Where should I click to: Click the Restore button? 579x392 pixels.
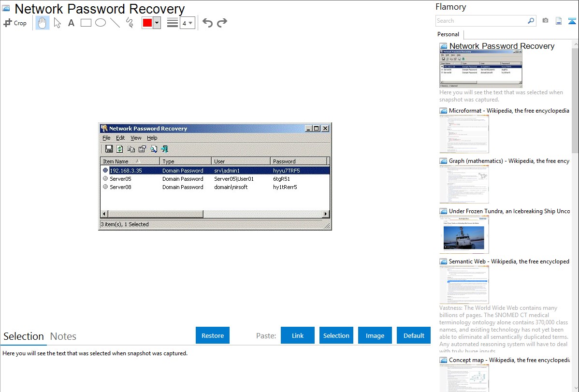[213, 335]
